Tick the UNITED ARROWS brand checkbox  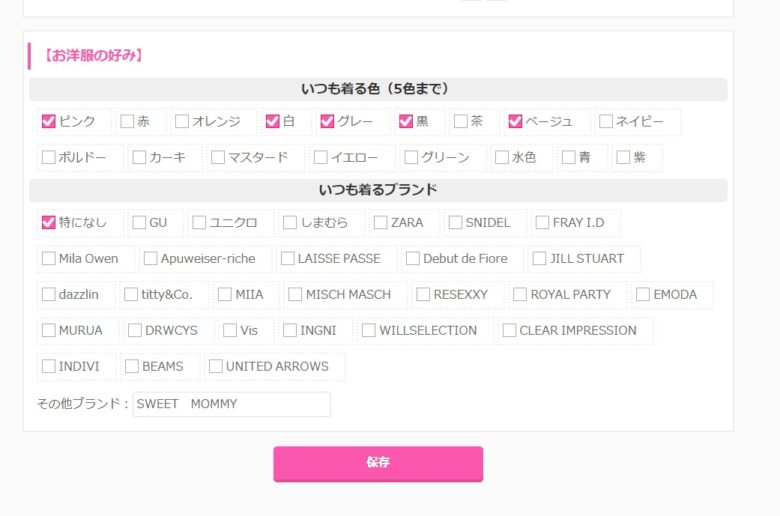[x=215, y=367]
